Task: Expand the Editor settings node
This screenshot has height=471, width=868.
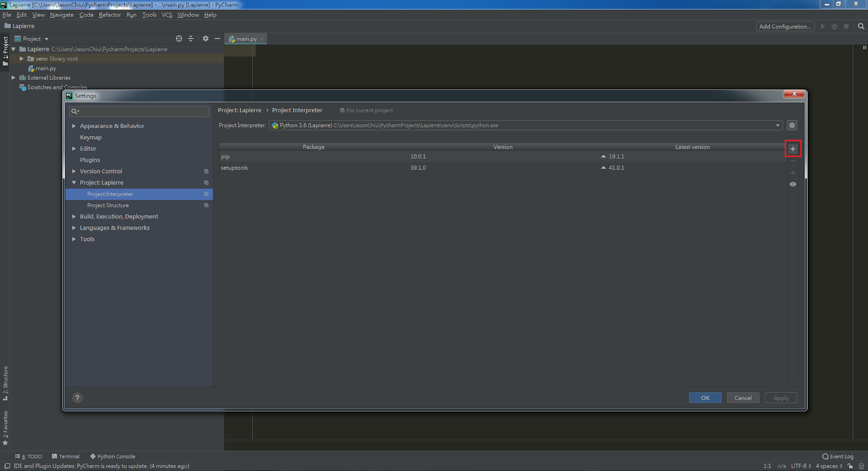Action: pyautogui.click(x=74, y=149)
